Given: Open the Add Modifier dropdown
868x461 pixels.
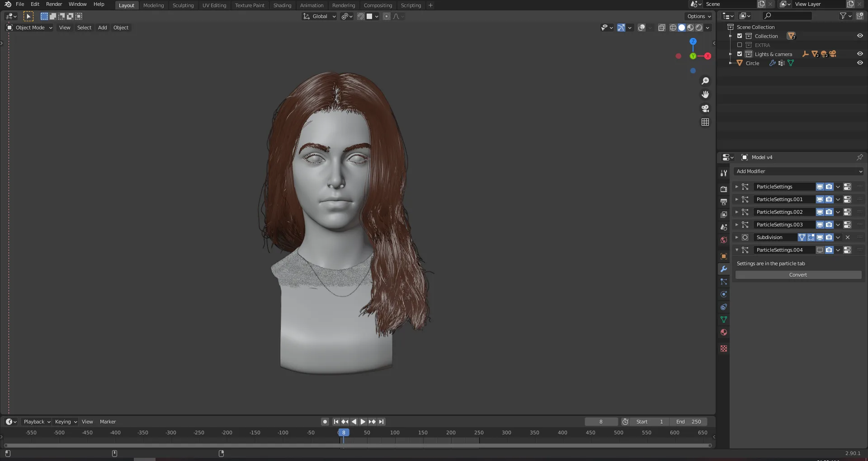Looking at the screenshot, I should pos(799,171).
